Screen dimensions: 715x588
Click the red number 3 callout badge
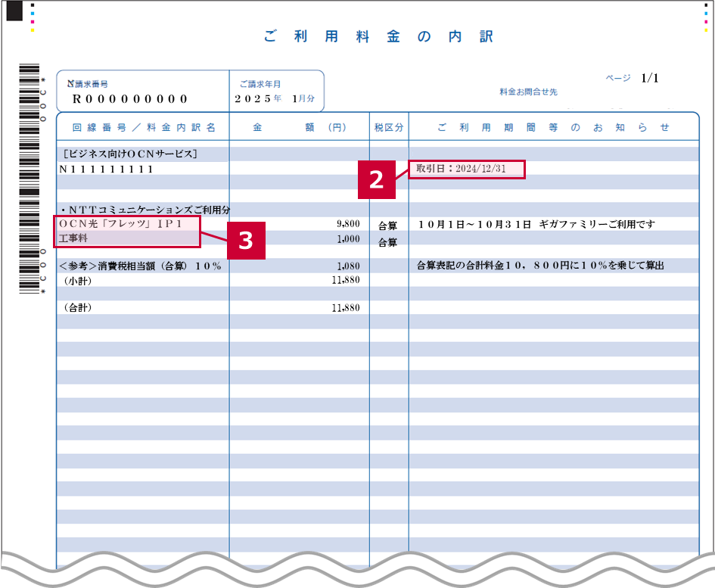[245, 241]
